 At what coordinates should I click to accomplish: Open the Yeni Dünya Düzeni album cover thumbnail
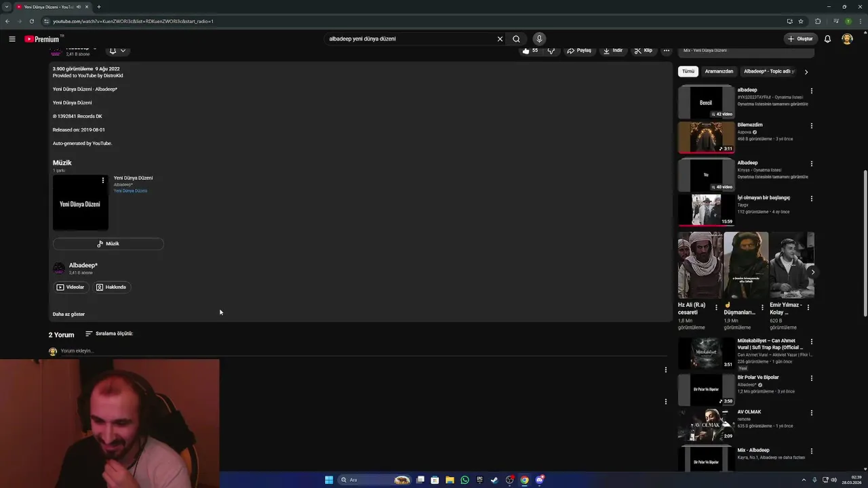[81, 203]
